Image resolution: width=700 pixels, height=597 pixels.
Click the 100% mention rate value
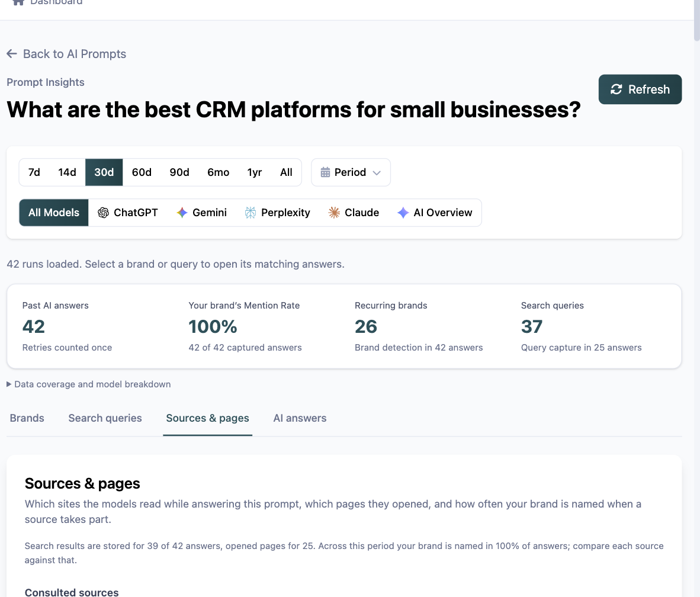pyautogui.click(x=213, y=326)
